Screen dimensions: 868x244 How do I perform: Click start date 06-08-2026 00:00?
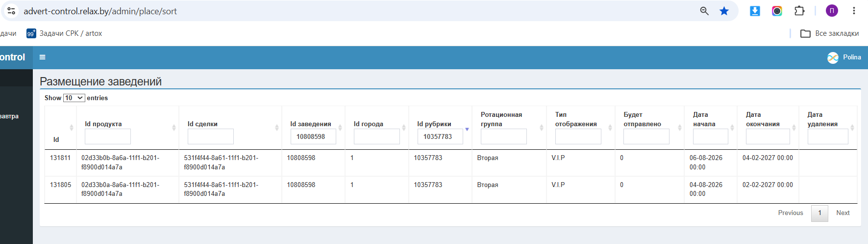coord(706,163)
